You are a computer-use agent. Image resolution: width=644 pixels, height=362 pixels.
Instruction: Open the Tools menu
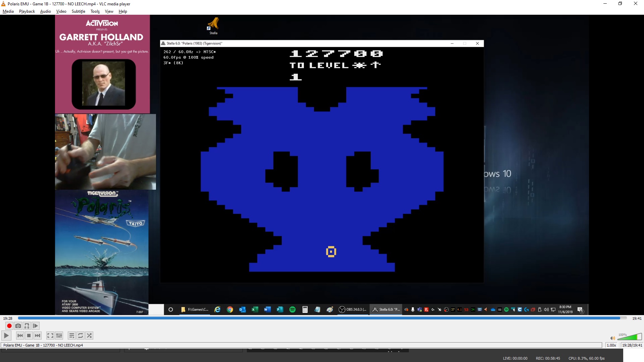tap(95, 11)
